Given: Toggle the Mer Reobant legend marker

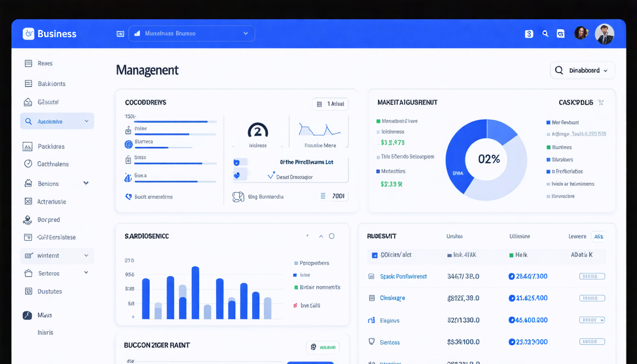Looking at the screenshot, I should coord(548,122).
